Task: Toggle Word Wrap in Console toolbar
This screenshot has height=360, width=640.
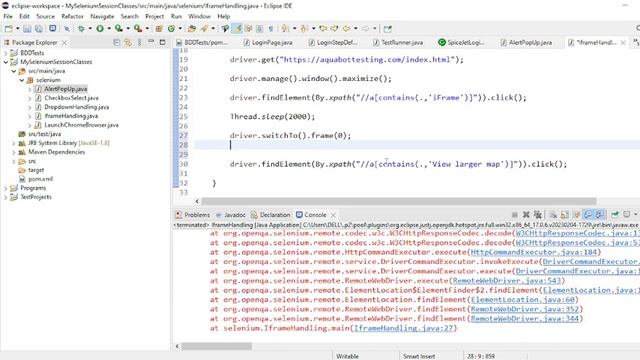Action: pyautogui.click(x=576, y=214)
